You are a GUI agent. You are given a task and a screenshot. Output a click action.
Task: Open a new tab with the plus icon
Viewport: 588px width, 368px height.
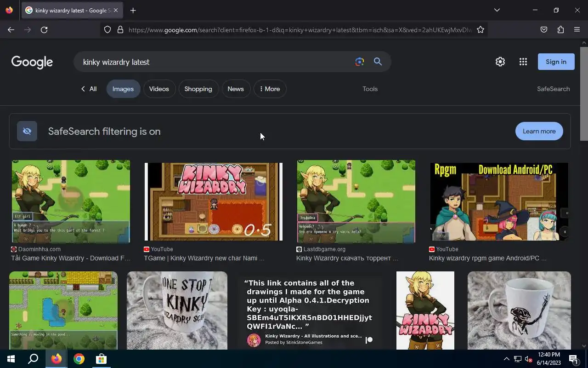click(133, 10)
